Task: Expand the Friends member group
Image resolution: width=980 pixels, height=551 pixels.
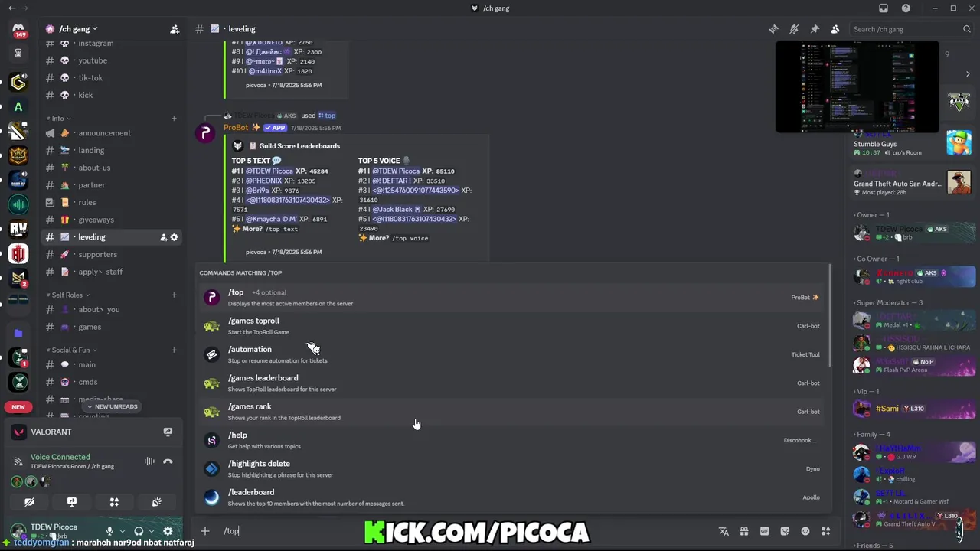Action: click(x=874, y=546)
